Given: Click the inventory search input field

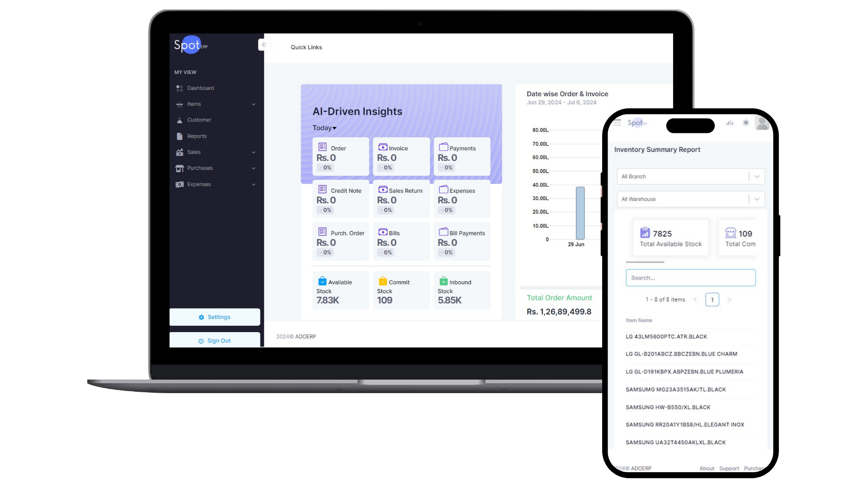Looking at the screenshot, I should pos(690,277).
